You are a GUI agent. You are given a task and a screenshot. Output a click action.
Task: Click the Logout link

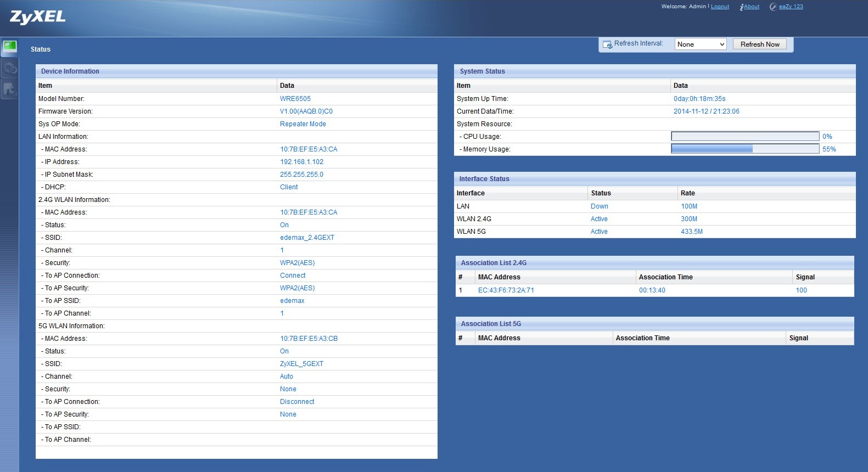pyautogui.click(x=720, y=7)
